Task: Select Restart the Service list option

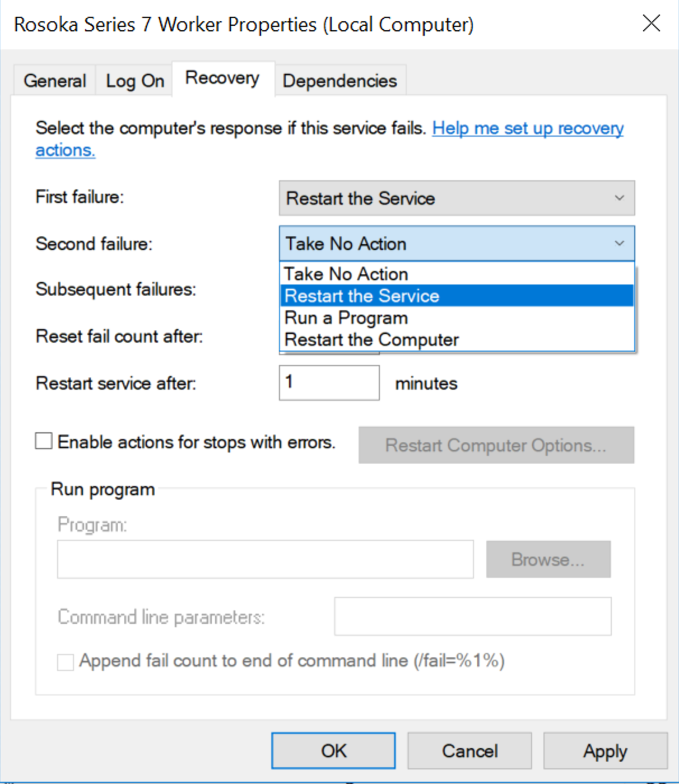Action: click(x=362, y=296)
